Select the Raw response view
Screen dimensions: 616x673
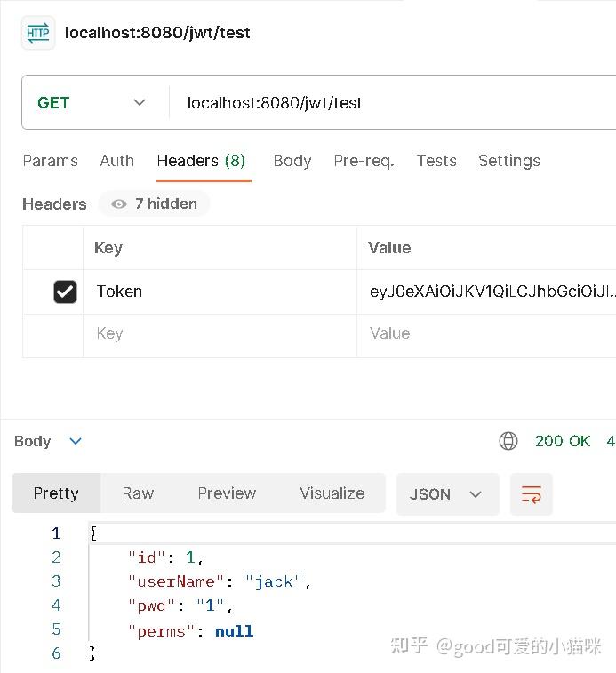pos(138,493)
